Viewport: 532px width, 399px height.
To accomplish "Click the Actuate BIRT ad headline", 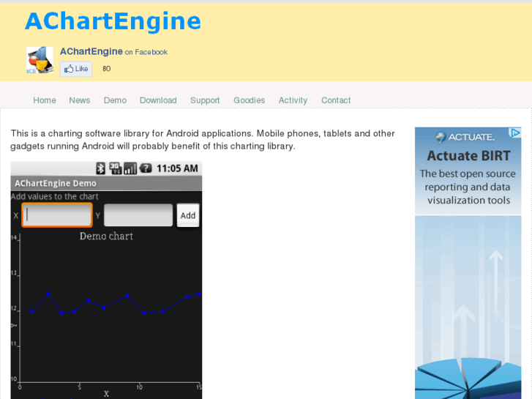I will click(x=468, y=156).
